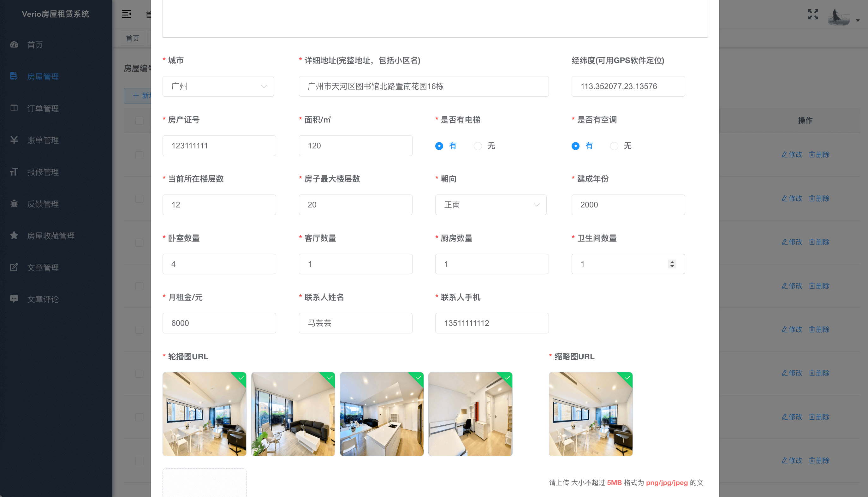Open the 城市 dropdown showing 广州

click(x=218, y=87)
